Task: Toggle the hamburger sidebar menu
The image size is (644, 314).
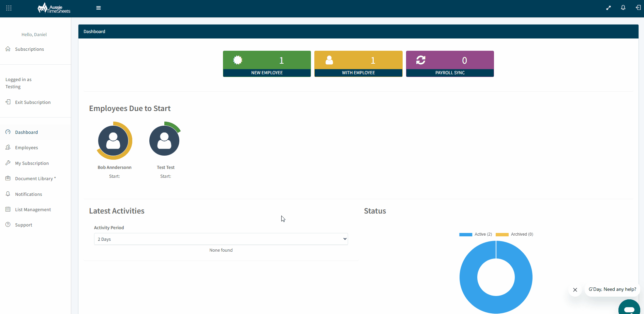Action: (99, 8)
